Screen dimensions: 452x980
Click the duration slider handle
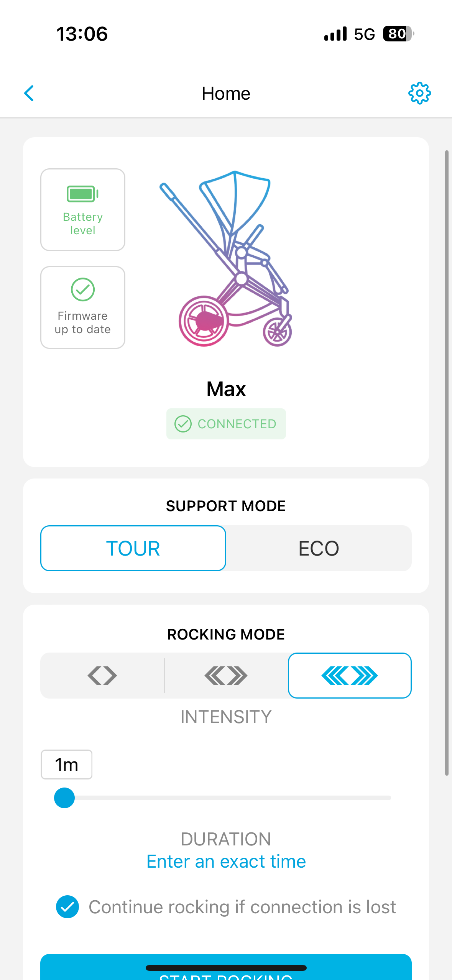pyautogui.click(x=64, y=798)
